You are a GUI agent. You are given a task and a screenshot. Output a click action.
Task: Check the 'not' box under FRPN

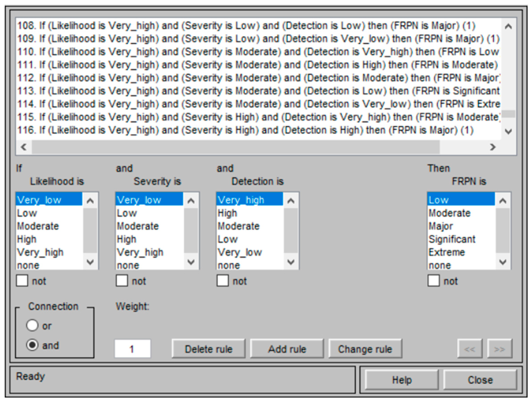click(x=433, y=281)
